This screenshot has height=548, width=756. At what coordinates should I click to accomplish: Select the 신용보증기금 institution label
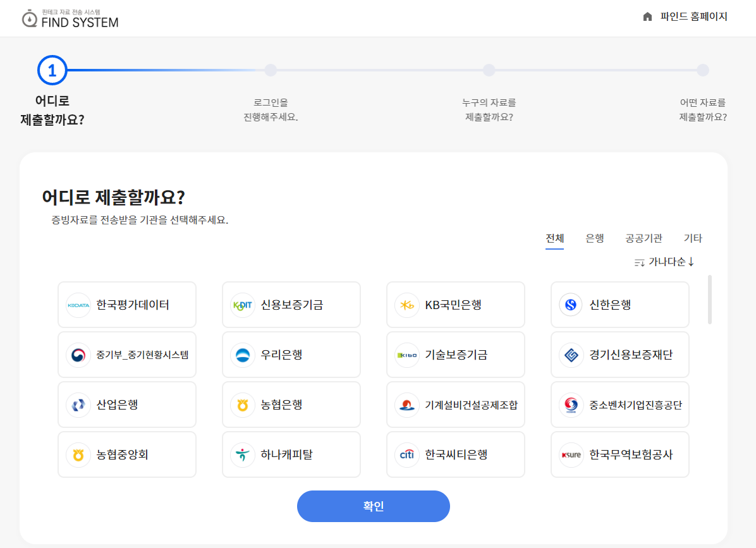pos(291,305)
